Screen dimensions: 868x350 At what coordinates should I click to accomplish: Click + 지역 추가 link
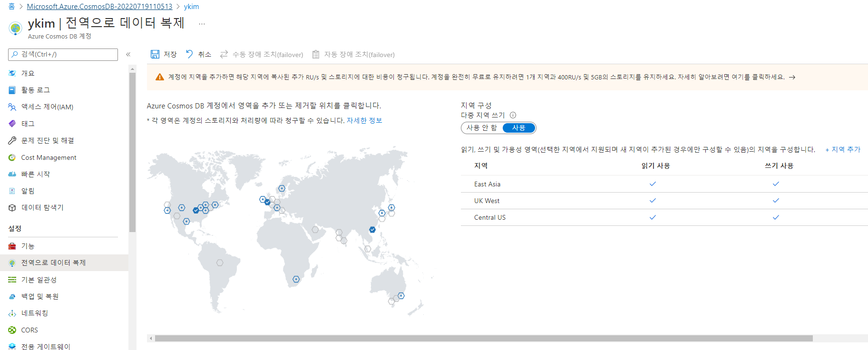point(843,149)
